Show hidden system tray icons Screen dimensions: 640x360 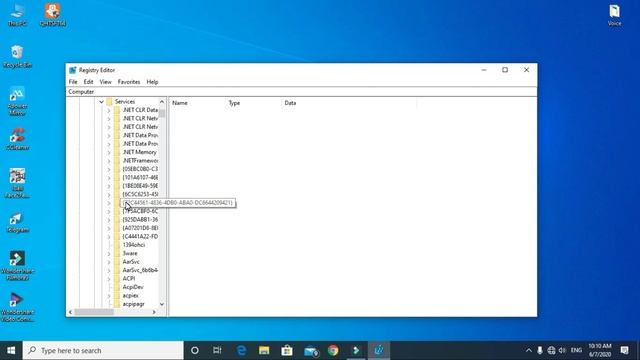[529, 351]
